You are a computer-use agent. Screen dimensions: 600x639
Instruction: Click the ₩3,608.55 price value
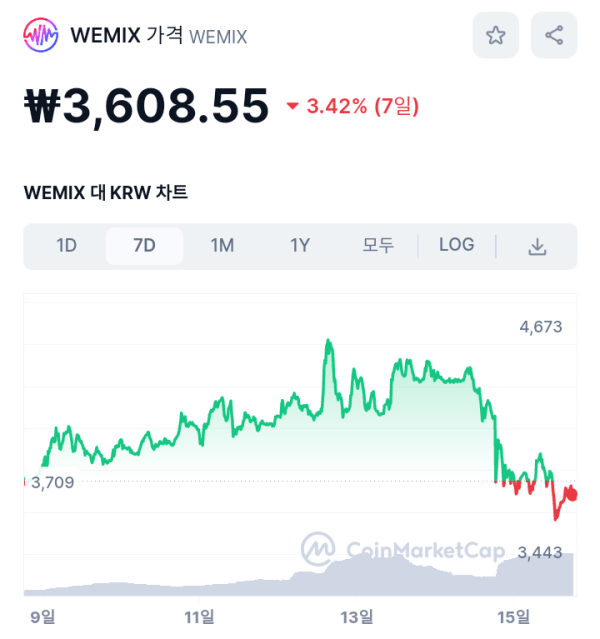tap(146, 106)
